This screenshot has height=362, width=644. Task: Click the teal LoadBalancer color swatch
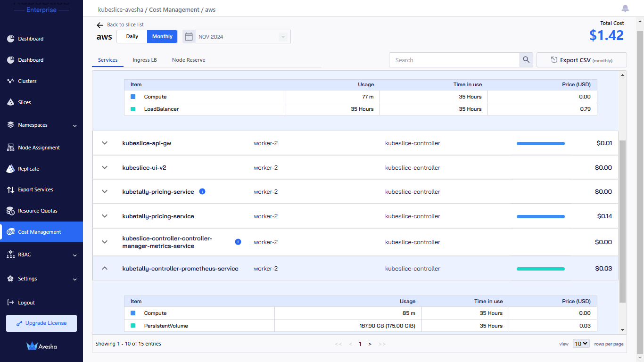[x=133, y=109]
